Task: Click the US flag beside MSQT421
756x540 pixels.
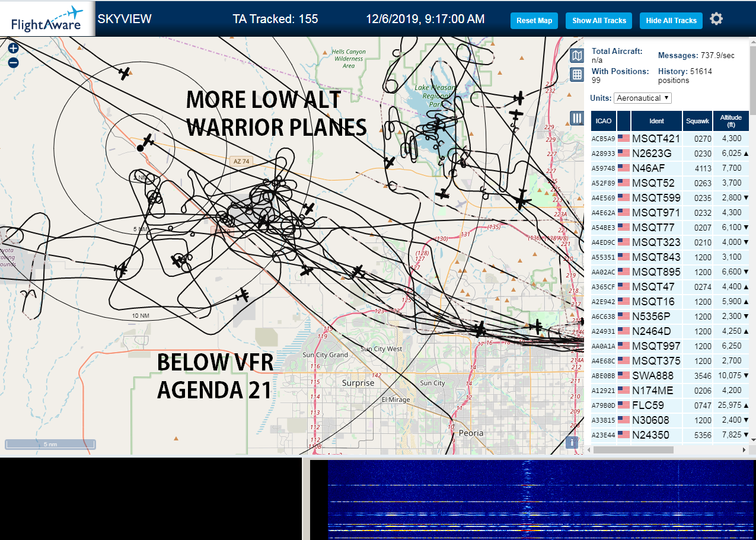Action: tap(624, 138)
